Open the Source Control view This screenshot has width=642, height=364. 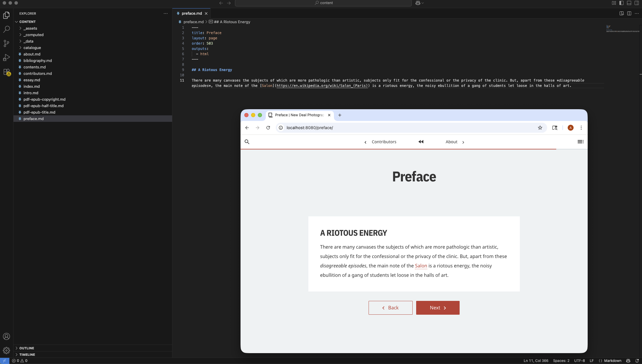click(x=6, y=43)
